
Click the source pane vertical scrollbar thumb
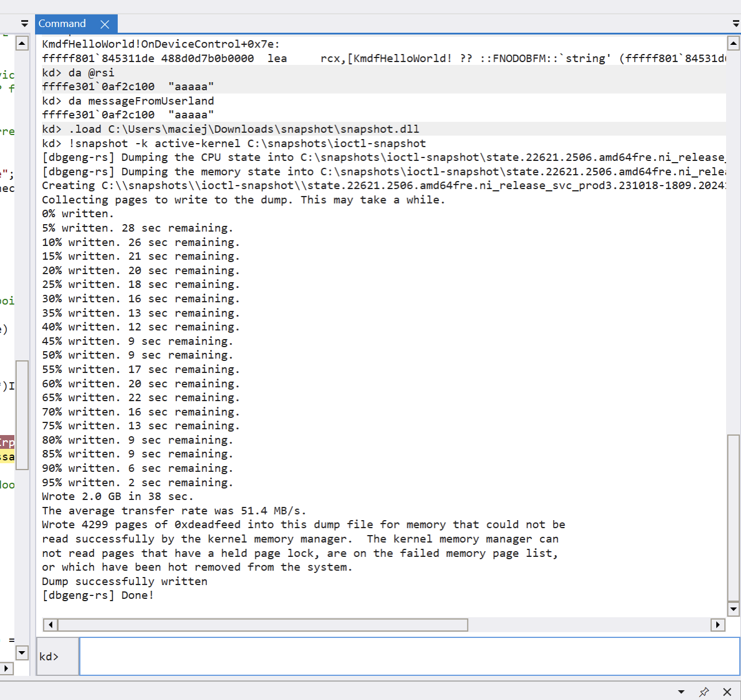22,415
